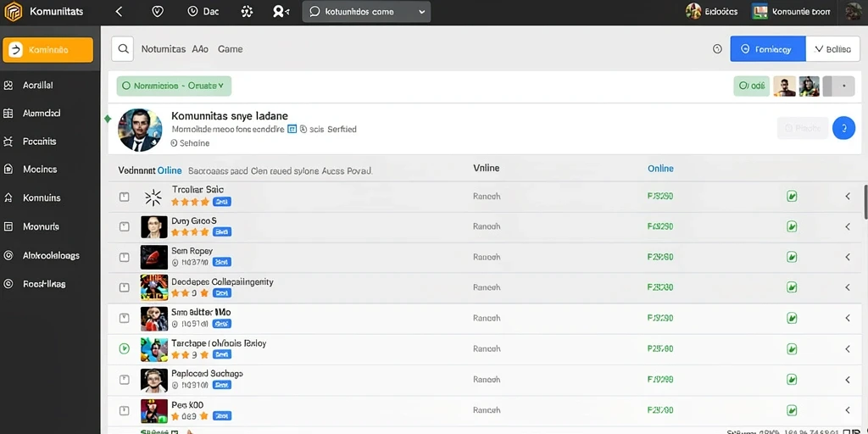The width and height of the screenshot is (868, 434).
Task: Select the Game tab
Action: point(230,49)
